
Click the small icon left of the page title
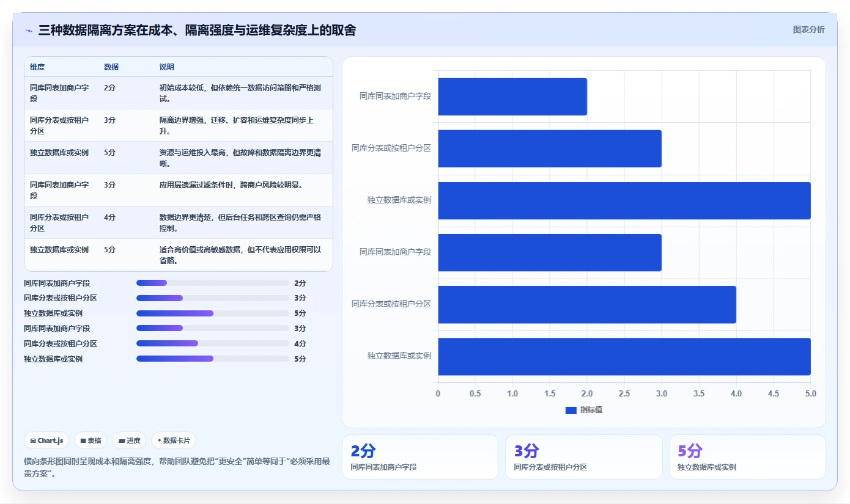point(29,30)
